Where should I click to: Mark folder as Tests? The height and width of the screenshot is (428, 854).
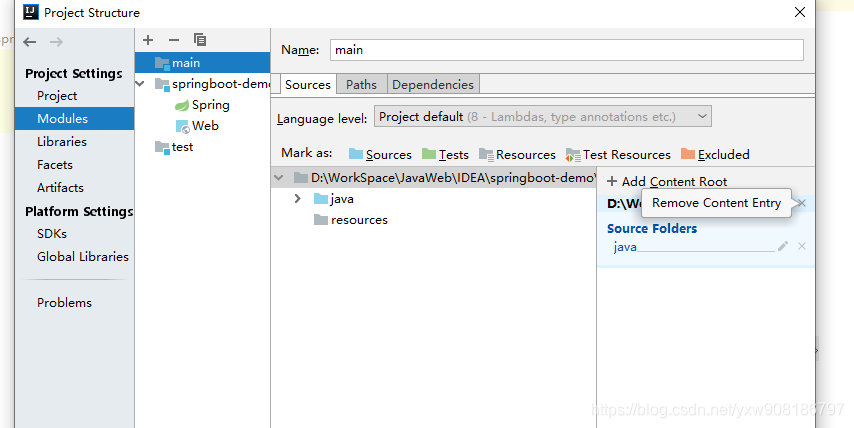tap(446, 155)
